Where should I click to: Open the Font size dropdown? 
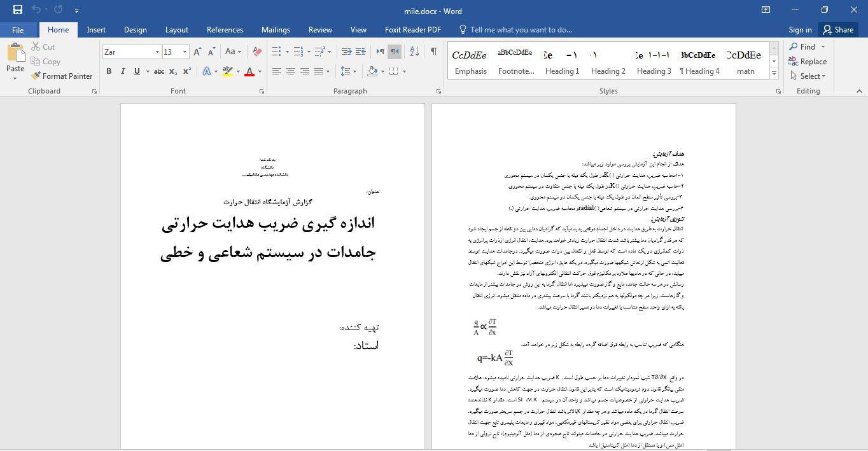click(184, 52)
